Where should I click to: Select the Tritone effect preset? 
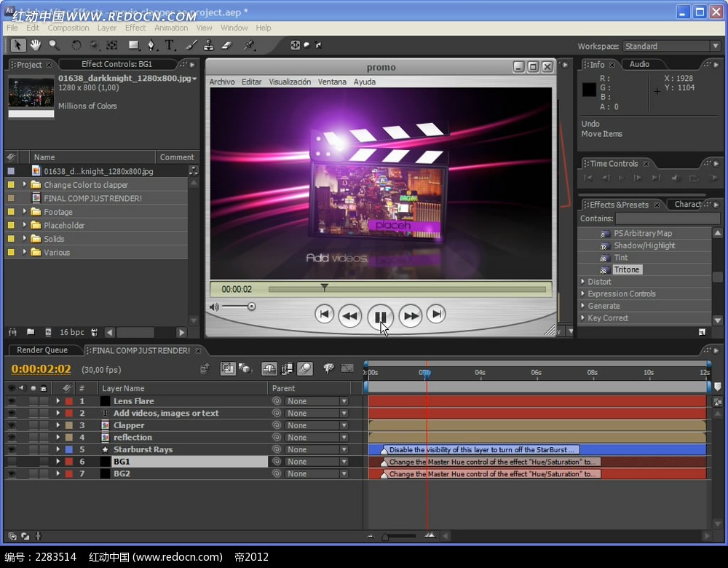coord(626,269)
